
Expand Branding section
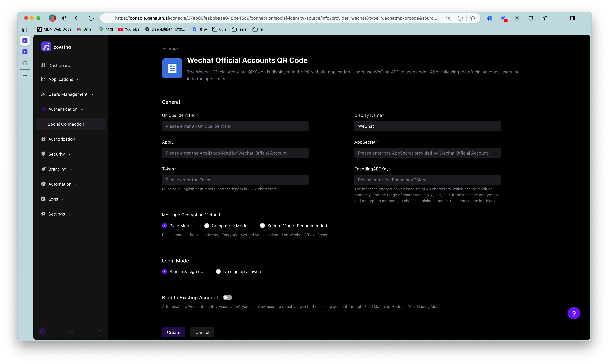[x=71, y=169]
